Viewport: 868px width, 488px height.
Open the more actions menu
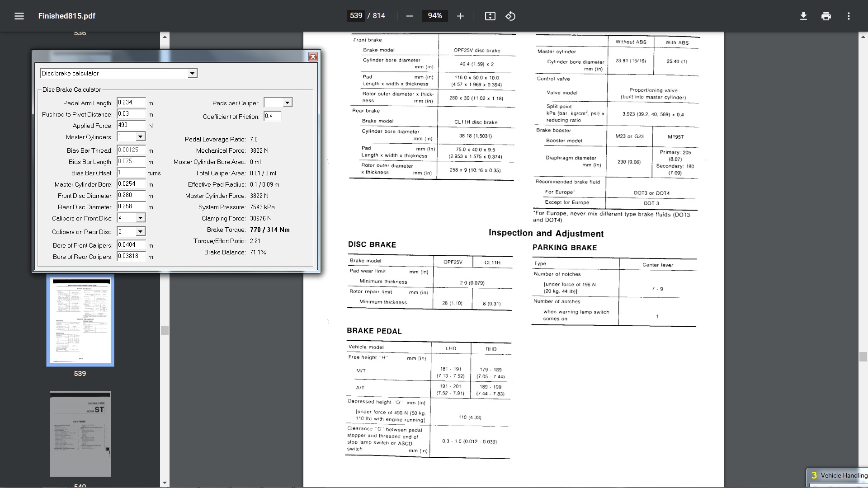click(x=849, y=16)
